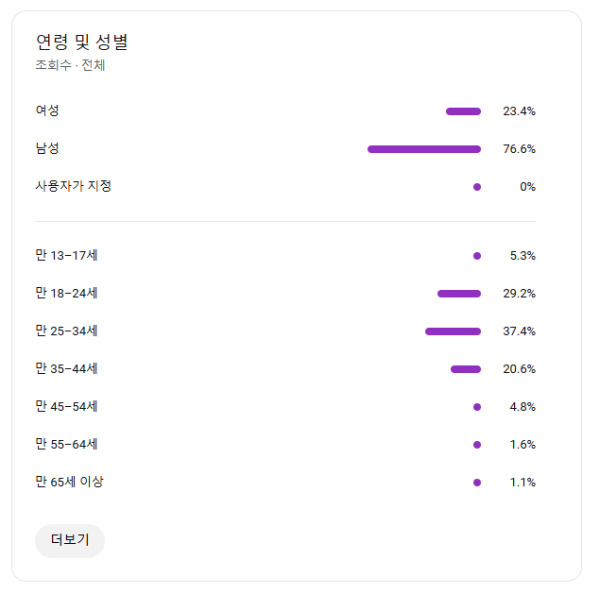
Task: Click the purple bar for 만 35–44세
Action: 466,369
